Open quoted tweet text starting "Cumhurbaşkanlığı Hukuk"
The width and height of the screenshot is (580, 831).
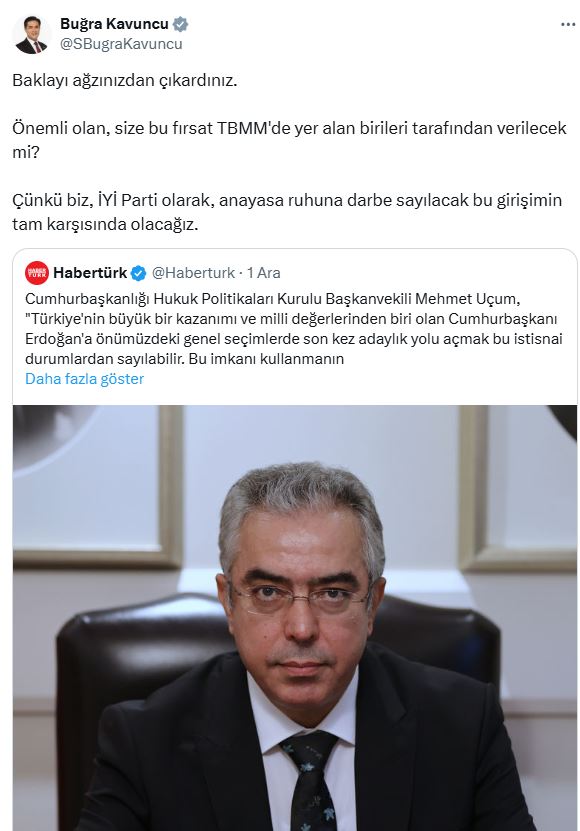tap(294, 329)
